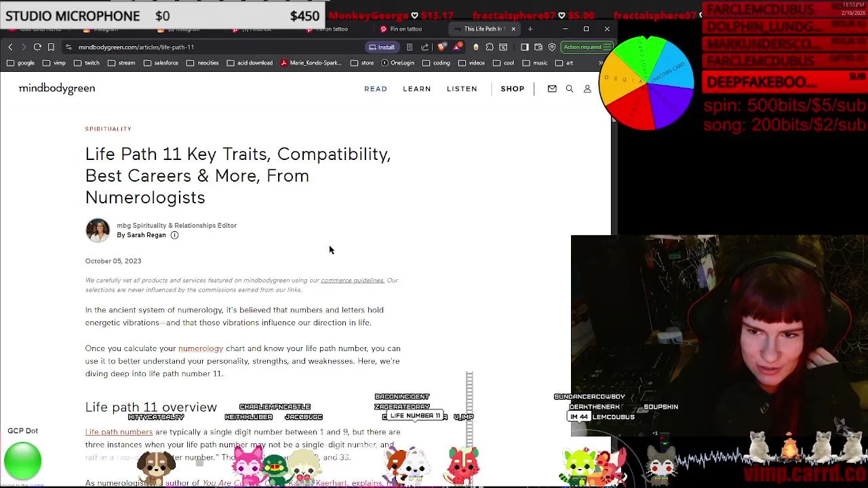Click the share icon in the address bar

tap(425, 47)
